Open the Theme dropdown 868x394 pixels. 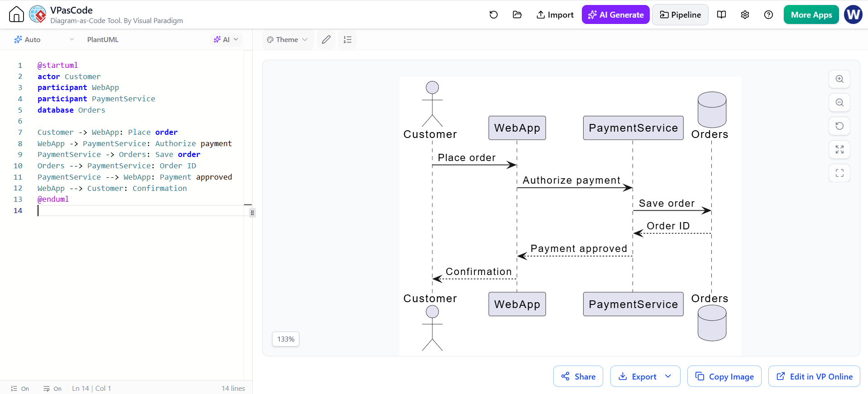coord(288,40)
